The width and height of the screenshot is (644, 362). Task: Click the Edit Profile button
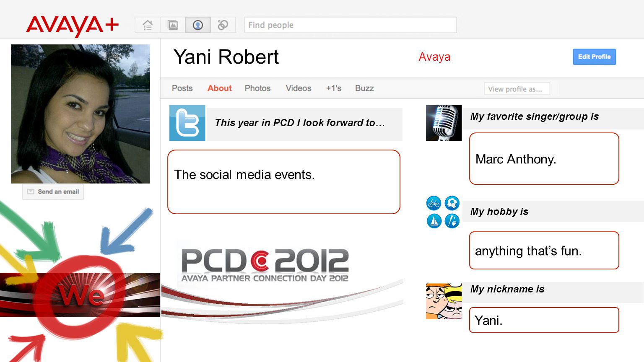pos(595,57)
